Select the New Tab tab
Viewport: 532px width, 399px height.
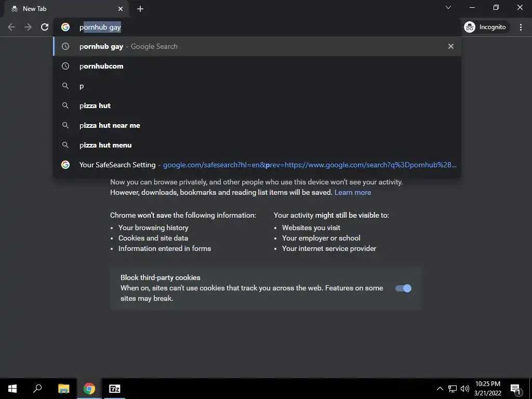[x=66, y=9]
